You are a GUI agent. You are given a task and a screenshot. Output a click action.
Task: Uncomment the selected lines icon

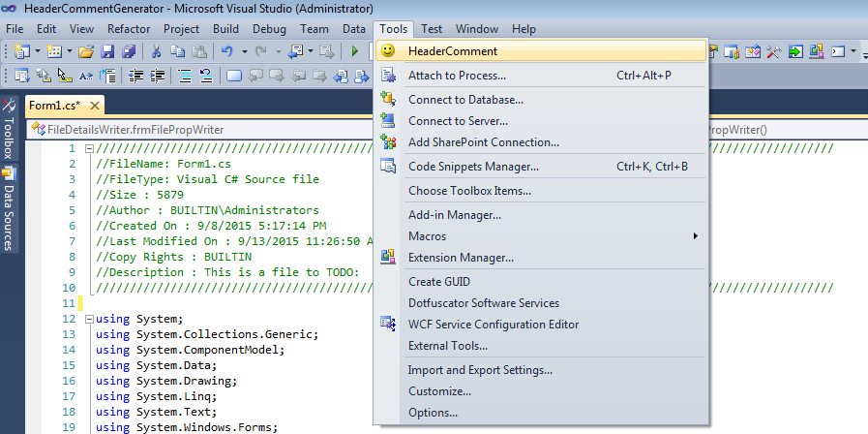point(206,76)
